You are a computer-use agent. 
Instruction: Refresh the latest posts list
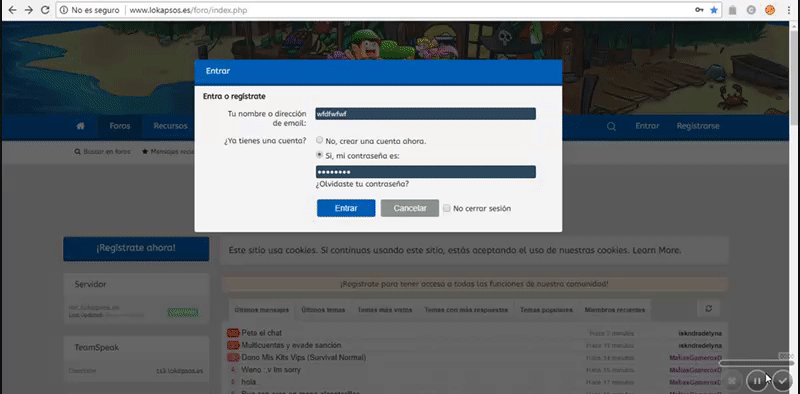pyautogui.click(x=708, y=308)
